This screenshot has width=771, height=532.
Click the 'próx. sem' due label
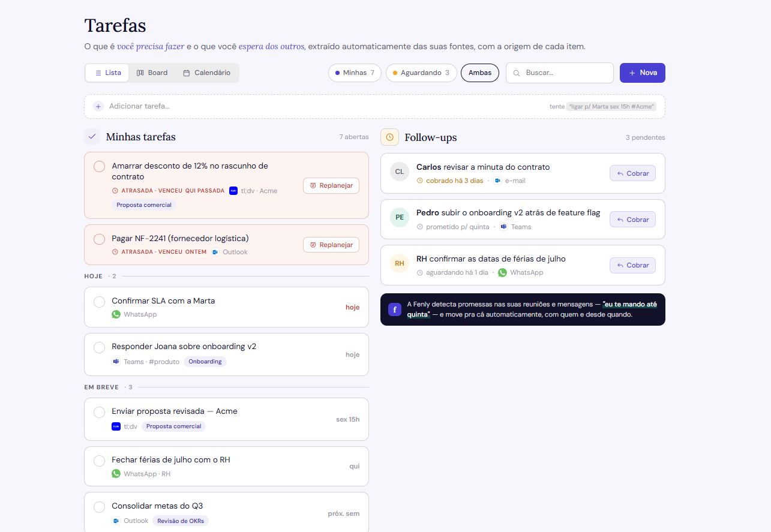(x=344, y=513)
